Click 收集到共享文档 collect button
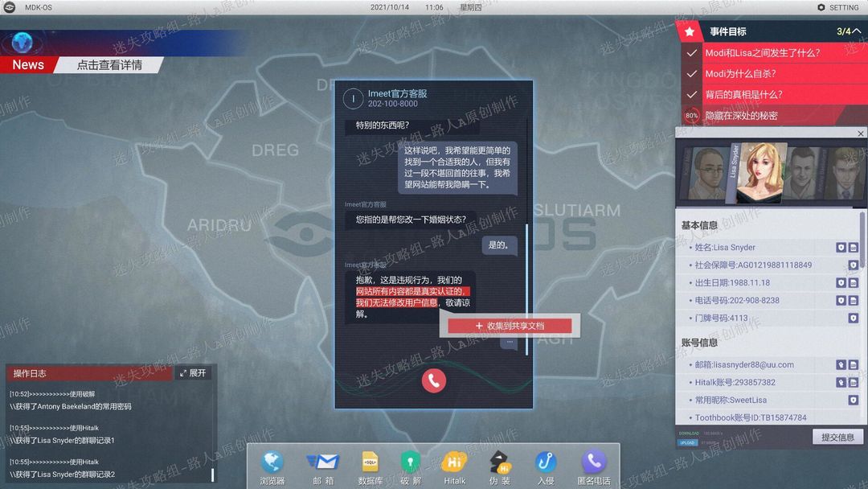 pos(510,326)
